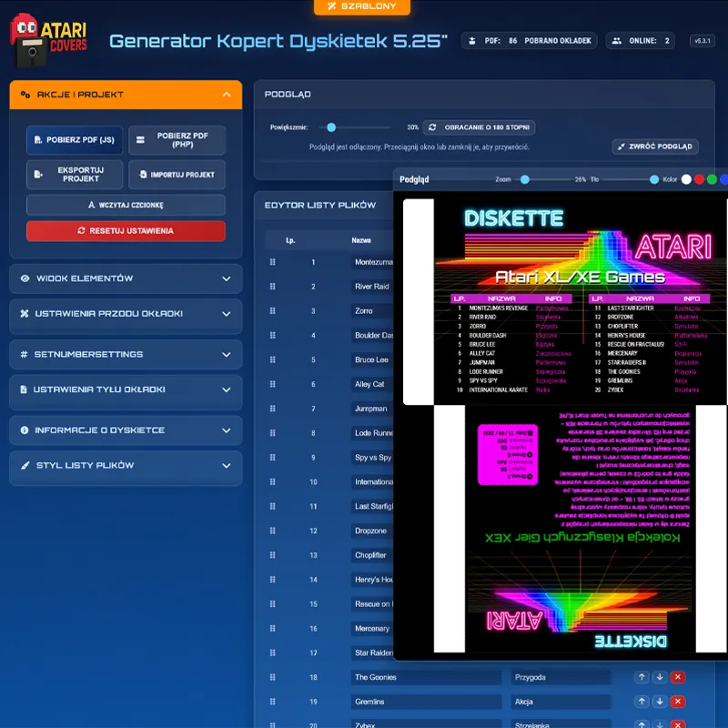Image resolution: width=728 pixels, height=728 pixels.
Task: Click the v5.3.1 version badge
Action: (x=702, y=41)
